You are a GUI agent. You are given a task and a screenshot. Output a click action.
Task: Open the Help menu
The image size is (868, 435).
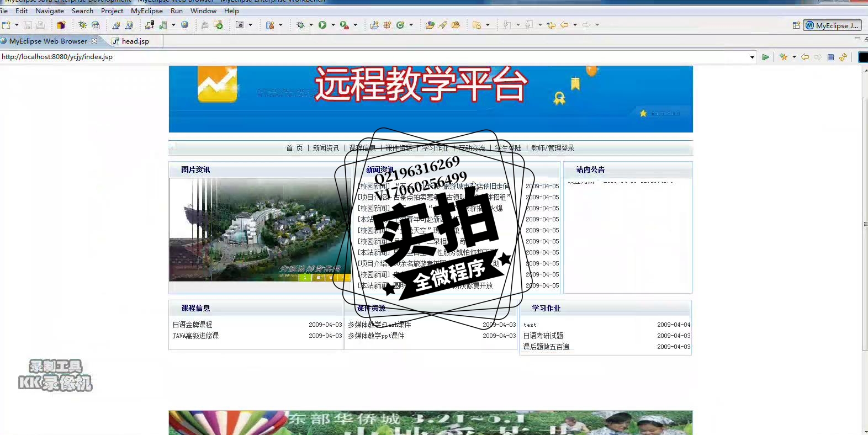click(x=231, y=11)
